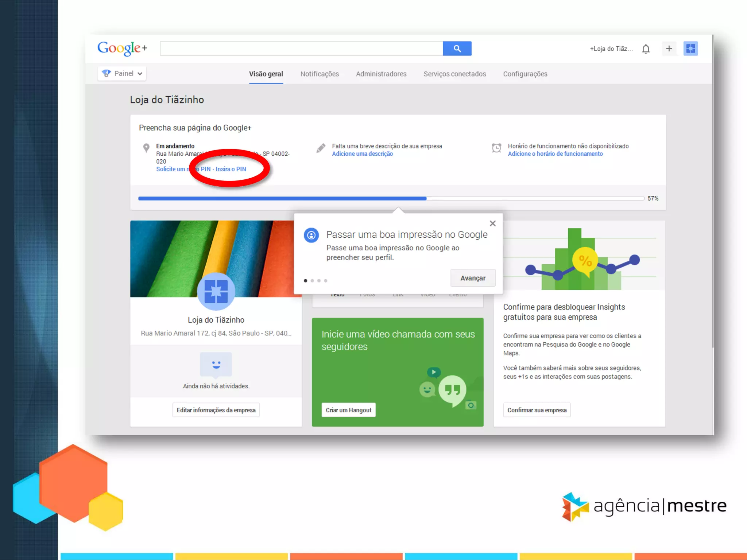
Task: Switch to the Notificações tab
Action: 320,74
